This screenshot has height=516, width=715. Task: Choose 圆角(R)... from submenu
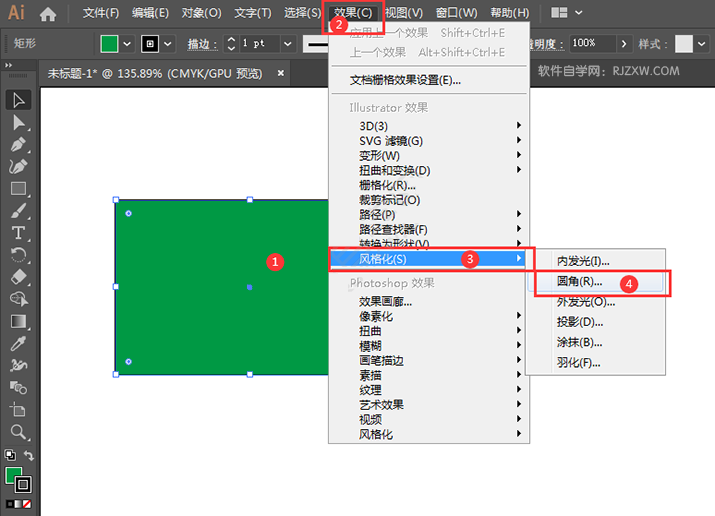pyautogui.click(x=596, y=282)
